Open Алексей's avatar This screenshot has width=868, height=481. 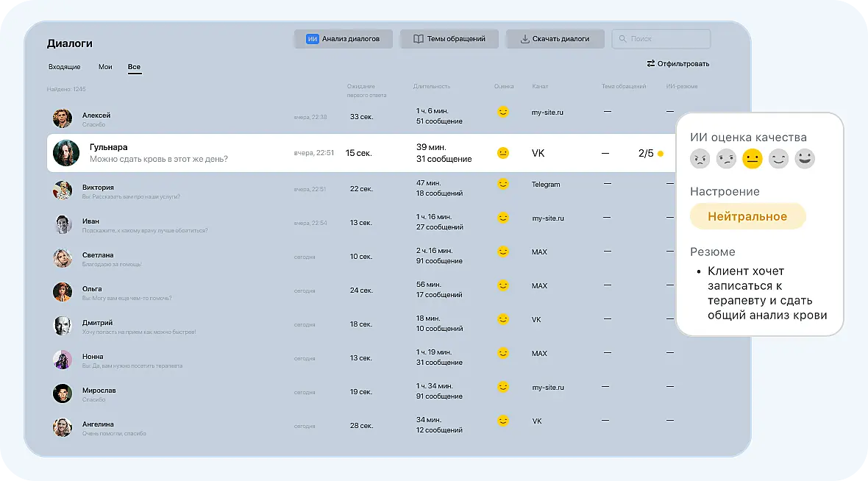(63, 118)
